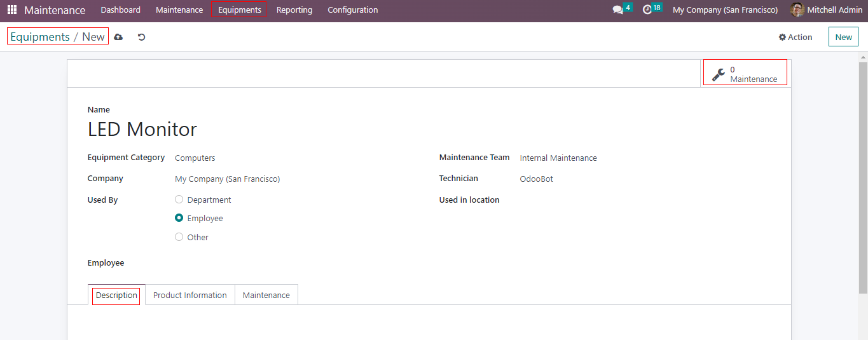Go to Equipments breadcrumb link
Viewport: 868px width, 340px height.
39,37
